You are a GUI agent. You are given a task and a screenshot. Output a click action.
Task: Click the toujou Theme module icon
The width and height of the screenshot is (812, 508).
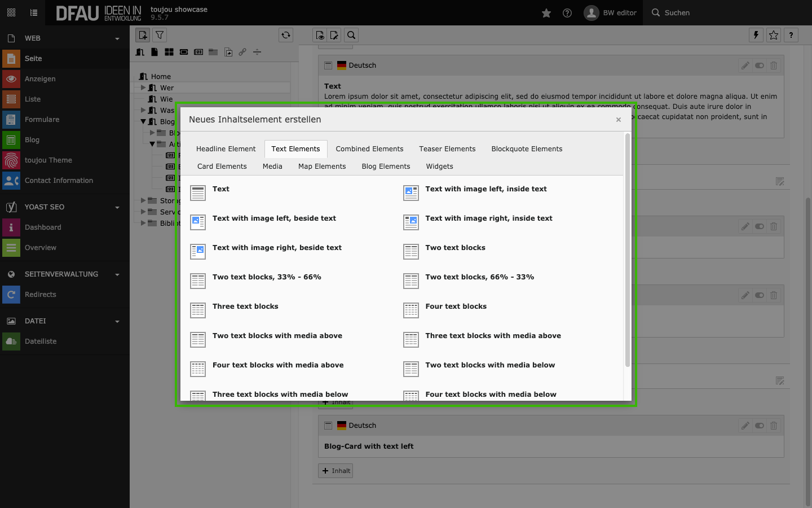tap(11, 160)
